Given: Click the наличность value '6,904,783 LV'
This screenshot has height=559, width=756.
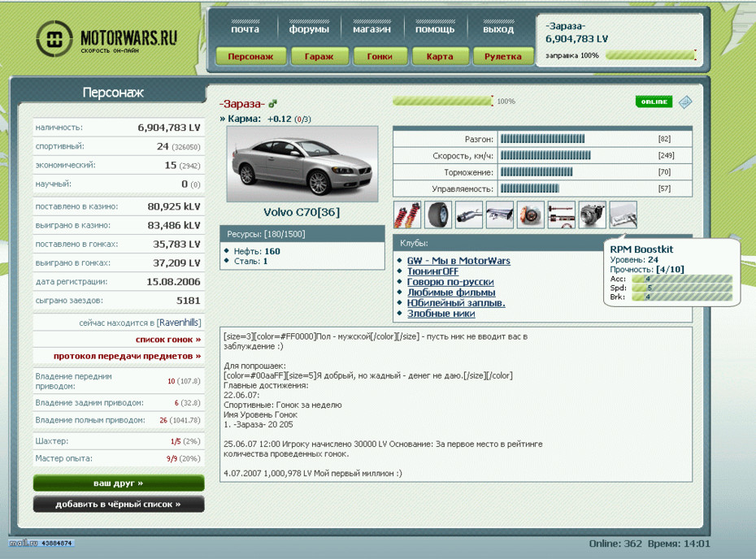Looking at the screenshot, I should 169,128.
